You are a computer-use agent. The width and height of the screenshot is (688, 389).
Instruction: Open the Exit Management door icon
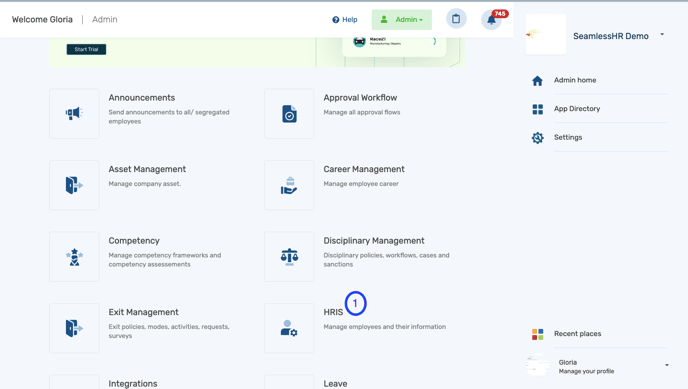[x=74, y=328]
